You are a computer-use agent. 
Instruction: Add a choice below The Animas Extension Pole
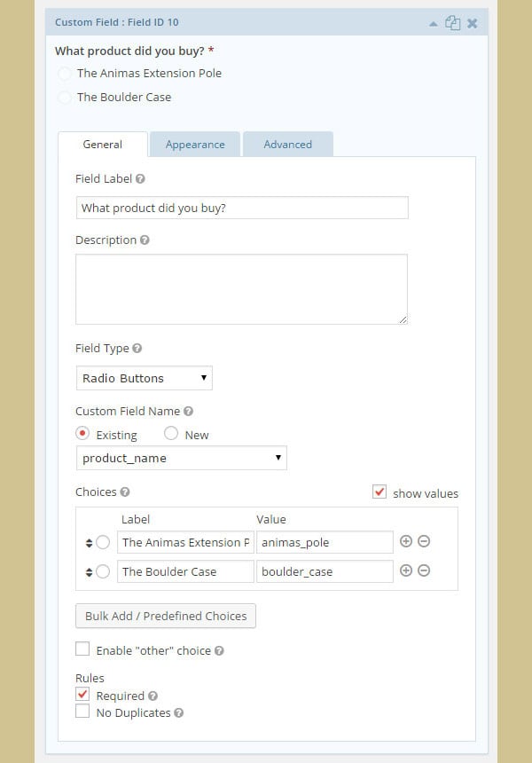(405, 541)
